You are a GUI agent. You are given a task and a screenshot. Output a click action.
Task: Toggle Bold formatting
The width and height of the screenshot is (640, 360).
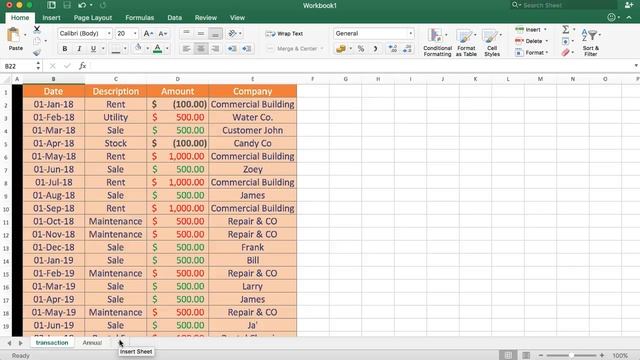[64, 49]
